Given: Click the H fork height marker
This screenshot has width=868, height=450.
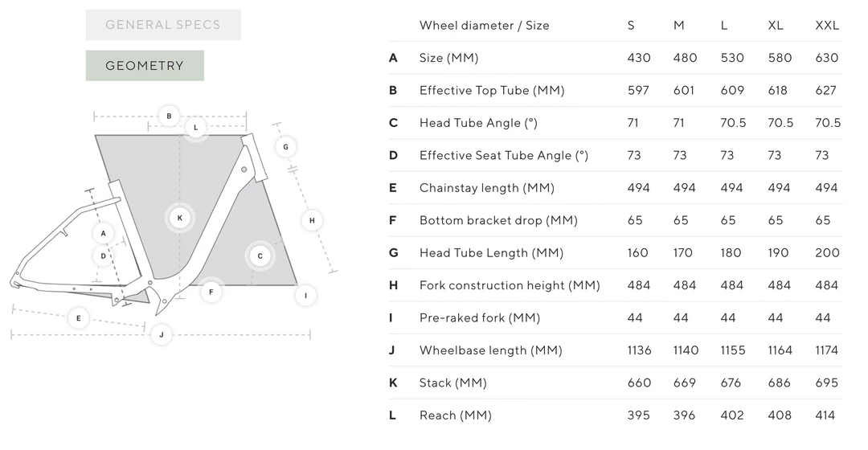Looking at the screenshot, I should tap(312, 220).
